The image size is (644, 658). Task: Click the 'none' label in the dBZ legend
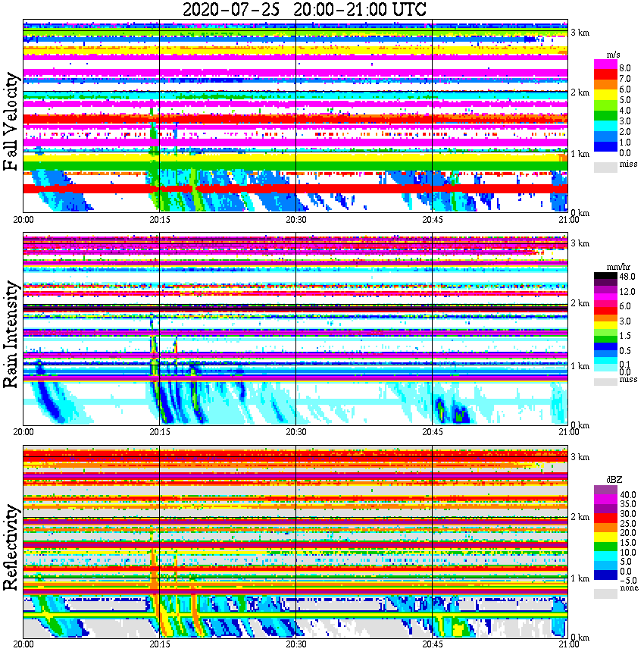[629, 588]
